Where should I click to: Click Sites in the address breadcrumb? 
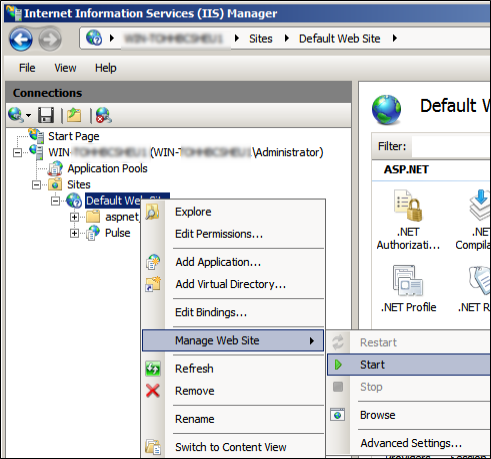point(261,39)
